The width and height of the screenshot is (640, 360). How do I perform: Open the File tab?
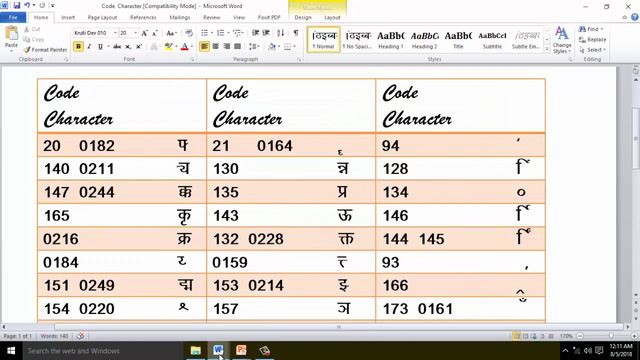click(x=13, y=17)
